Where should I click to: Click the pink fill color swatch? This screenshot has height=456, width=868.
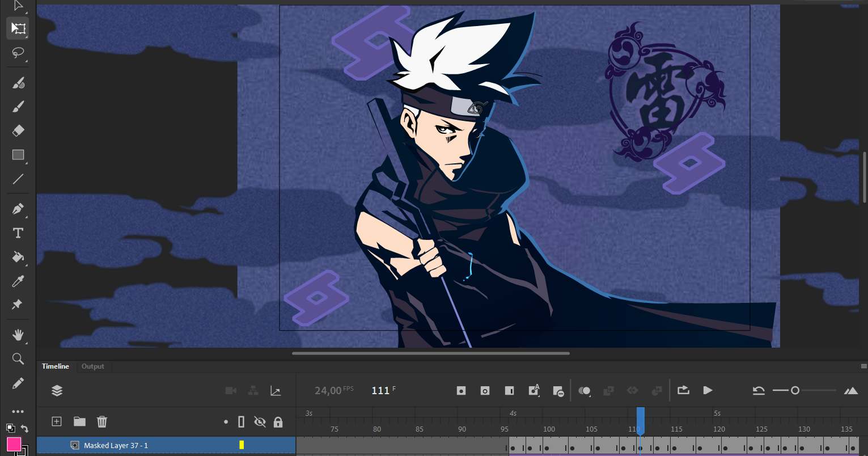tap(14, 444)
